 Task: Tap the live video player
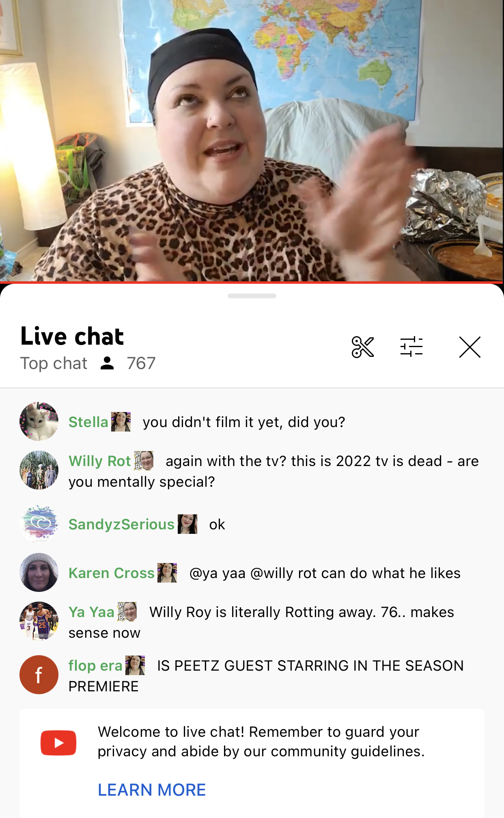point(252,140)
